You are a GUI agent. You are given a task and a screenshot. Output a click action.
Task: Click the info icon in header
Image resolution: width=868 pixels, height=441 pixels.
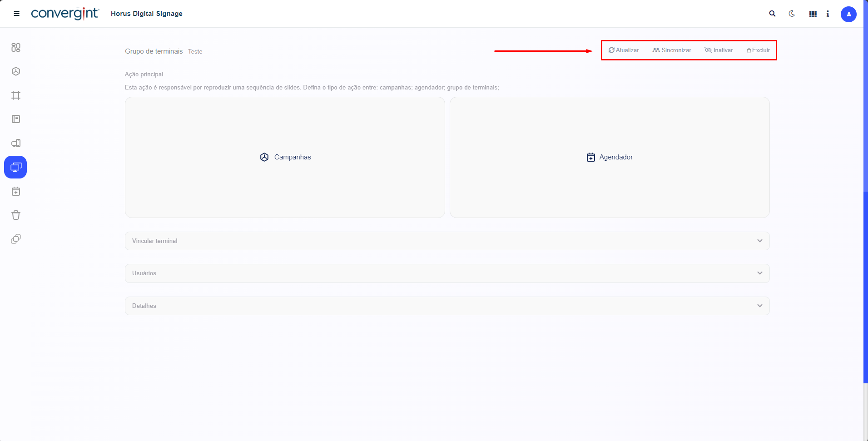[828, 14]
